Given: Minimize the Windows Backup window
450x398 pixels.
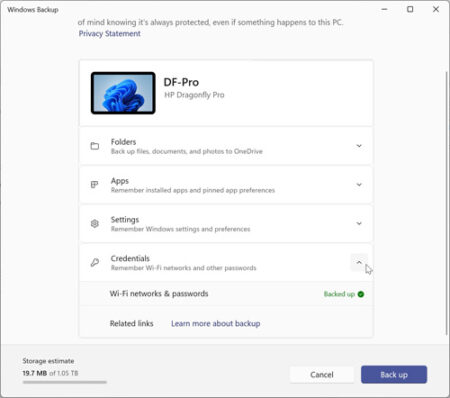Looking at the screenshot, I should [x=384, y=9].
